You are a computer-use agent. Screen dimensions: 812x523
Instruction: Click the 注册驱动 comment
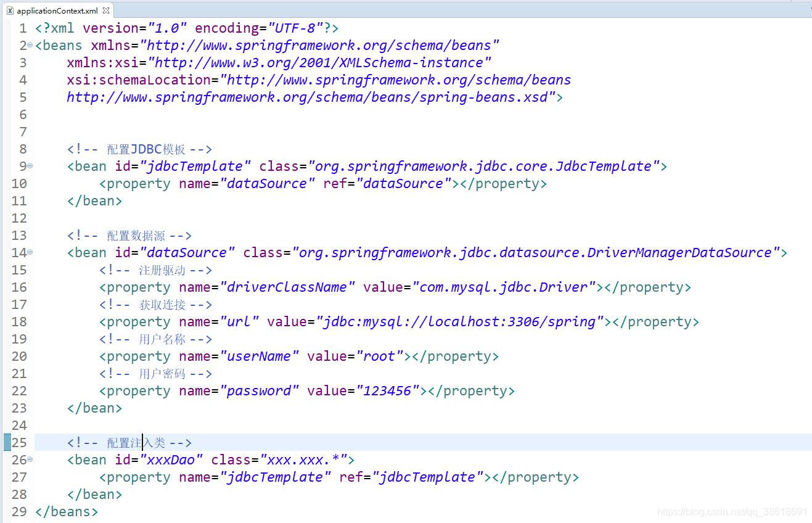click(x=155, y=270)
